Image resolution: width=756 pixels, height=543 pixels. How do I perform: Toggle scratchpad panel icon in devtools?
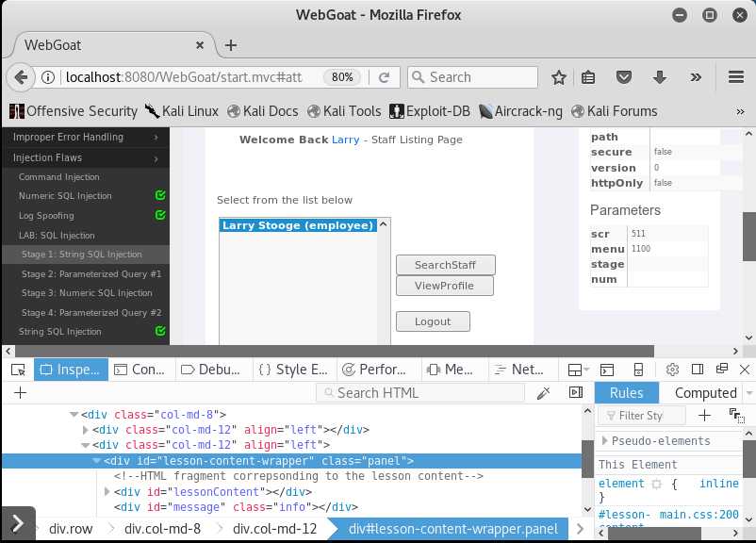(x=607, y=370)
